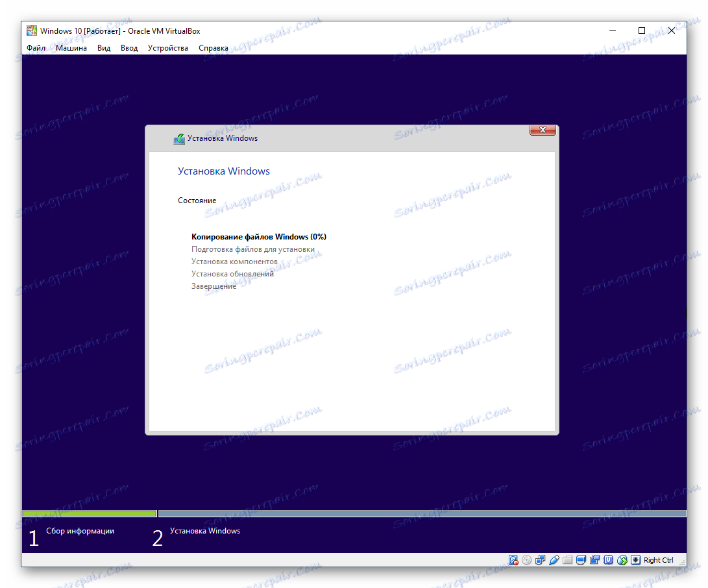Viewport: 708px width, 588px height.
Task: Click the Завершение line
Action: coord(214,286)
